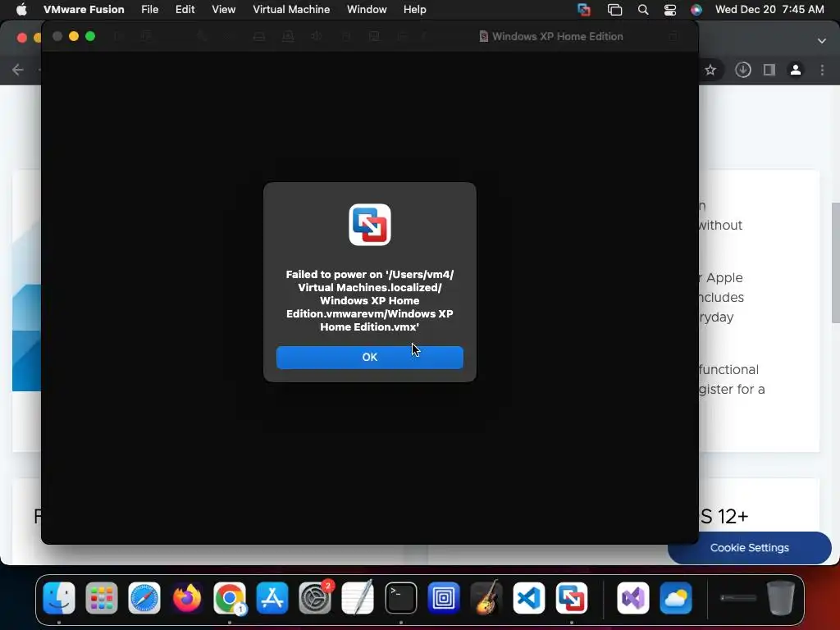
Task: Open Spotlight search from menu bar
Action: pyautogui.click(x=643, y=9)
